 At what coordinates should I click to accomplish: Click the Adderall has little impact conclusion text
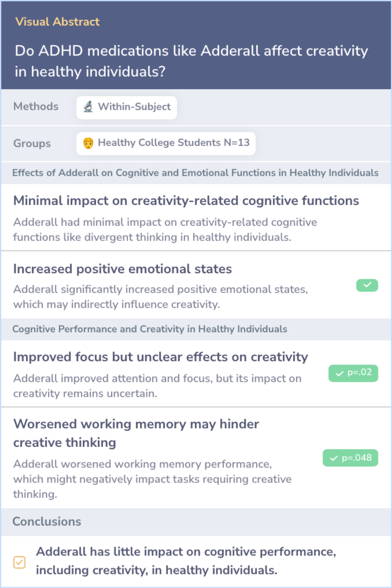186,561
